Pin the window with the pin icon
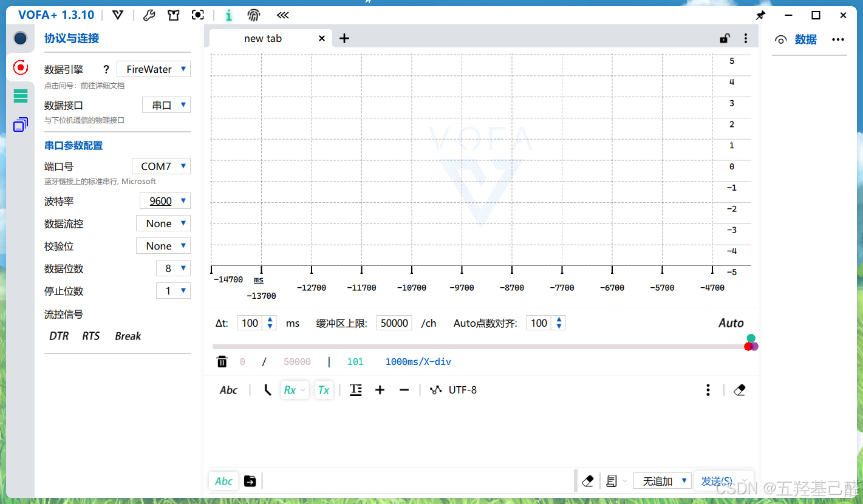863x504 pixels. pos(760,15)
